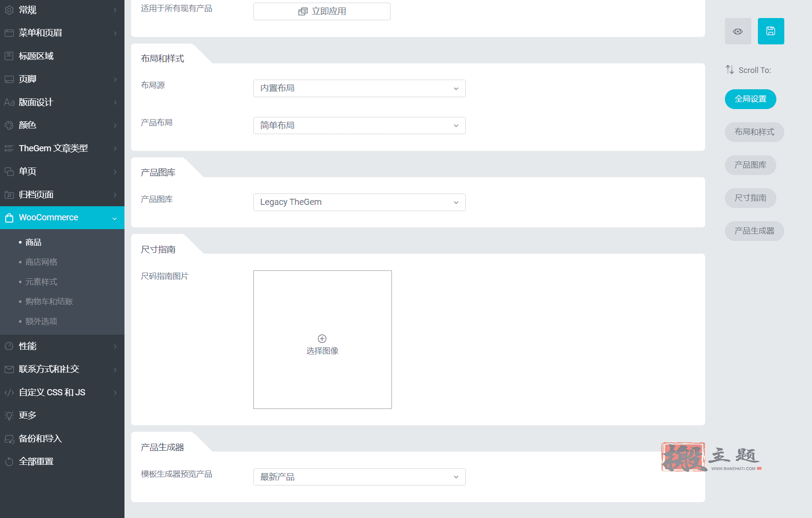Click the 更多 lightbulb icon

[9, 416]
